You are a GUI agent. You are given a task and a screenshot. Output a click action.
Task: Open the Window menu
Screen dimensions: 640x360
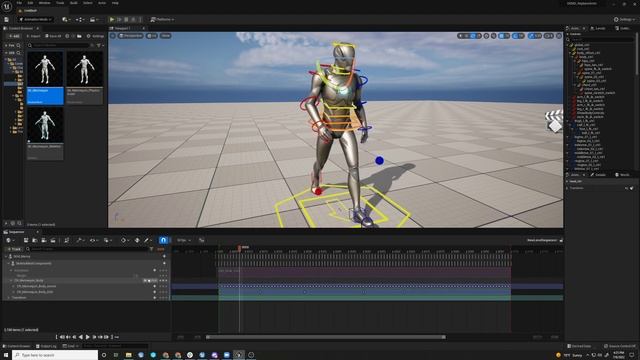click(44, 3)
